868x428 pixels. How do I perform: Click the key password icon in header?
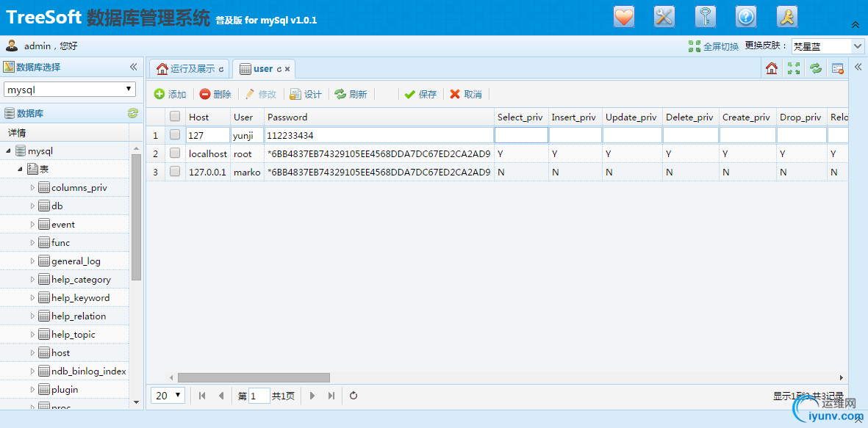(x=706, y=17)
